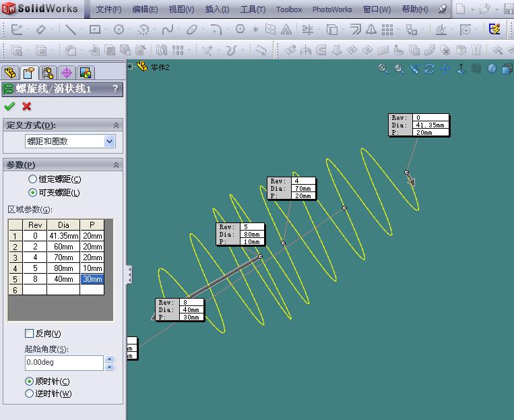Click the Zoom to Area icon
The width and height of the screenshot is (514, 420).
coord(399,69)
